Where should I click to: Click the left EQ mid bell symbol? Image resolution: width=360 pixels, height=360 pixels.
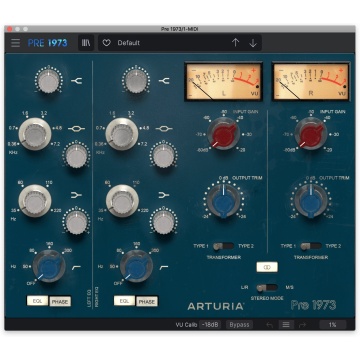[x=76, y=129]
